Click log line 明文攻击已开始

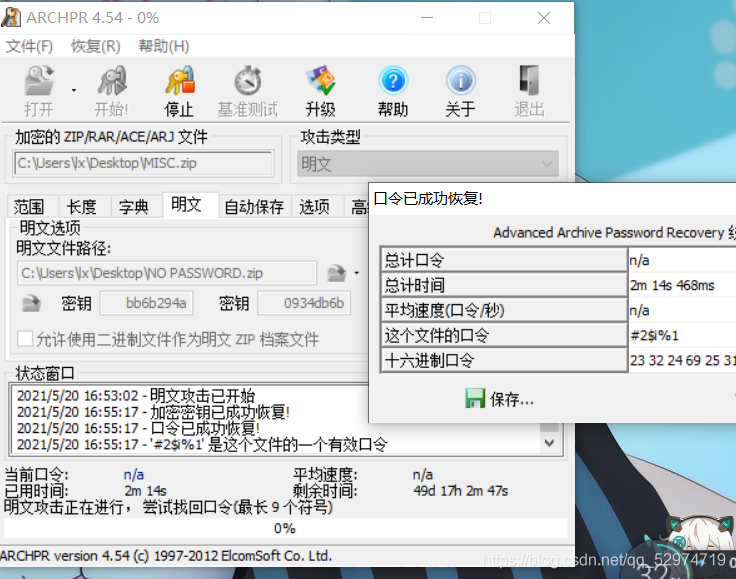coord(136,396)
